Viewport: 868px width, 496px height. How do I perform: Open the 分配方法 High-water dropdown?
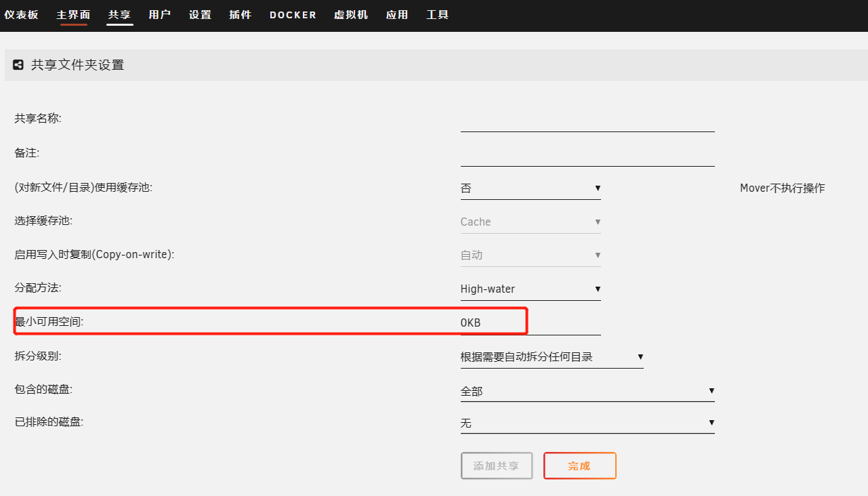pos(530,289)
